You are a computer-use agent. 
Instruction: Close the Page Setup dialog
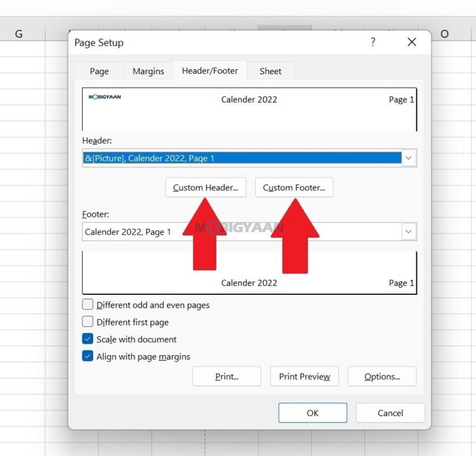(x=412, y=42)
